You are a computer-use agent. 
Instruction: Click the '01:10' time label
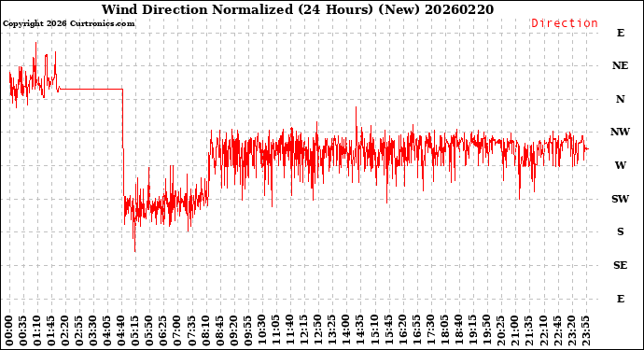click(37, 331)
